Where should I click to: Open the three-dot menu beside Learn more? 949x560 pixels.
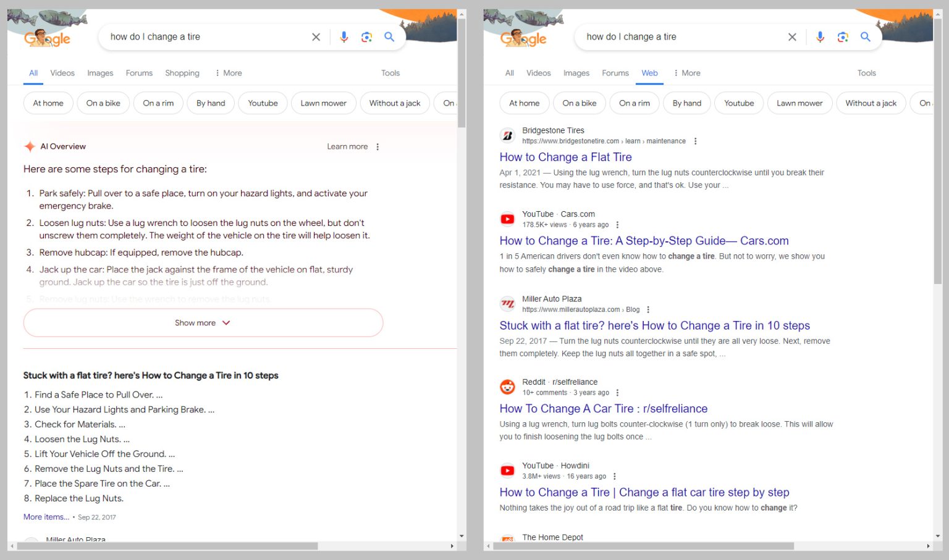click(377, 146)
